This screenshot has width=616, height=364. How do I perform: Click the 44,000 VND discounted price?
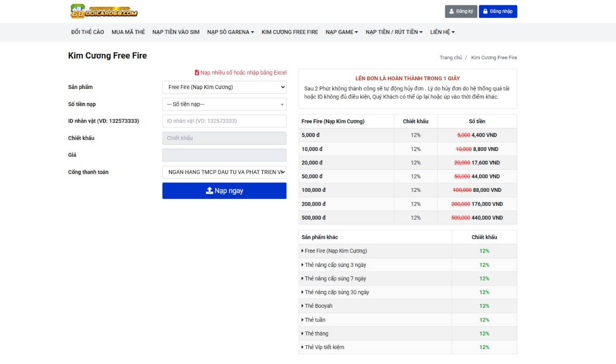point(486,176)
